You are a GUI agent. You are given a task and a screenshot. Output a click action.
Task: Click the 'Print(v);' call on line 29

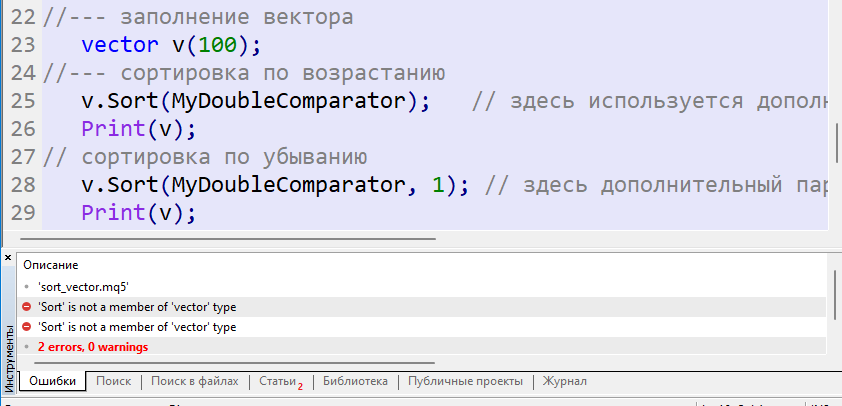click(139, 213)
